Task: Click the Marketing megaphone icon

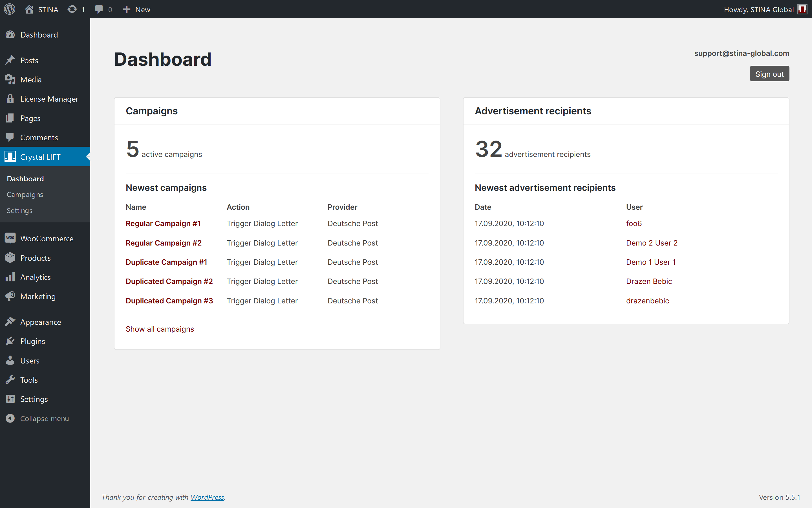Action: coord(10,296)
